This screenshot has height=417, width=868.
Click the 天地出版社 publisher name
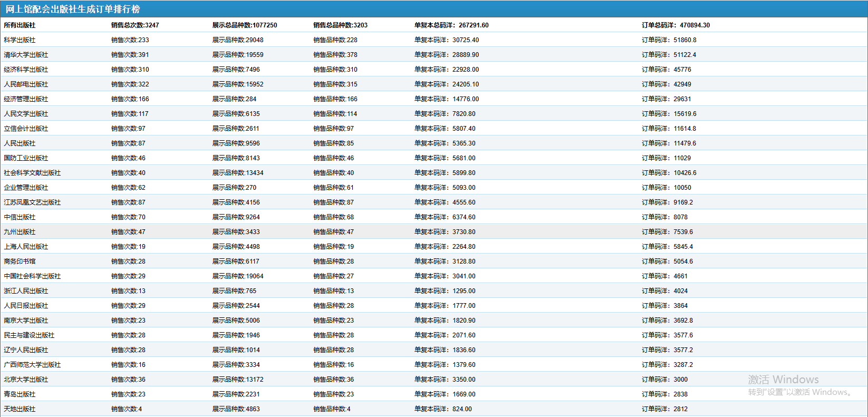tap(20, 409)
